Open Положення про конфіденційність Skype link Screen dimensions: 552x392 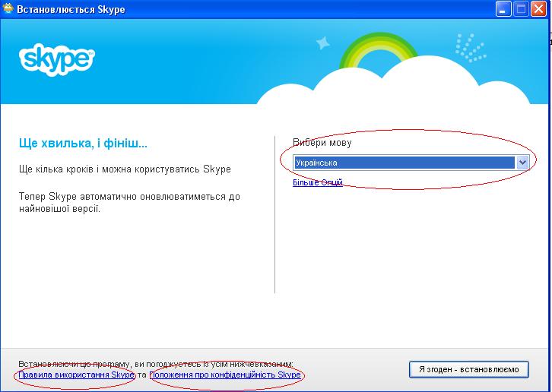[225, 375]
